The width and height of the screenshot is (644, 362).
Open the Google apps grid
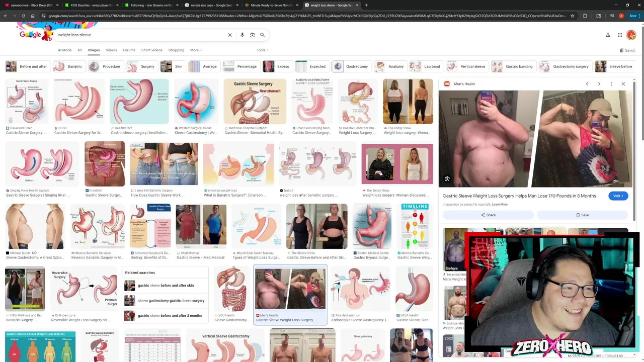click(x=620, y=35)
